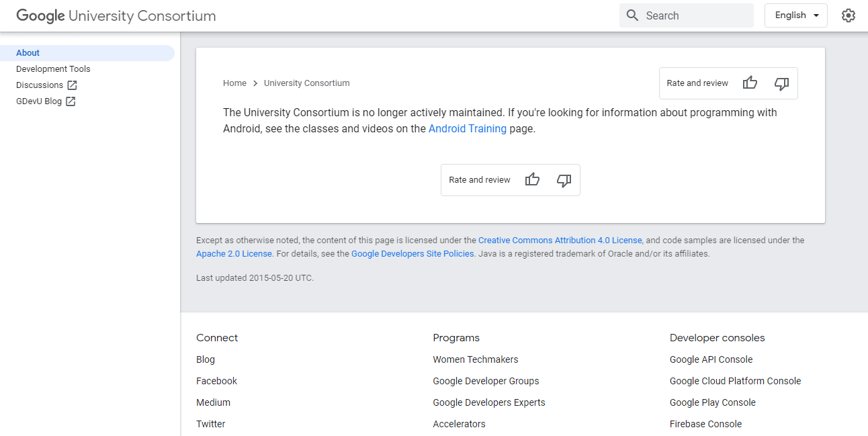Open the English language dropdown
Viewport: 868px width, 436px height.
(x=795, y=15)
